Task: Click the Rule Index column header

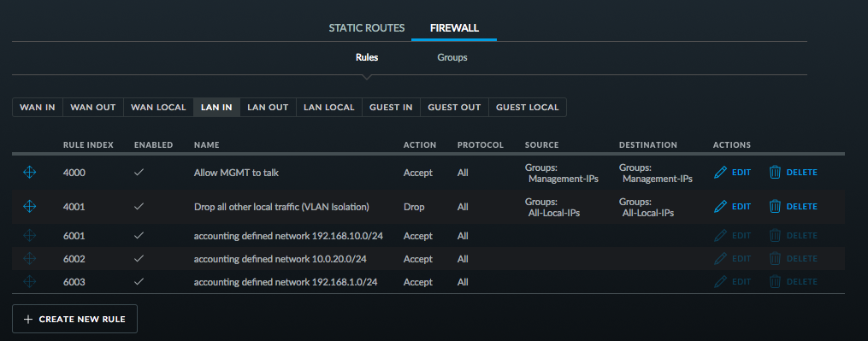Action: coord(88,145)
